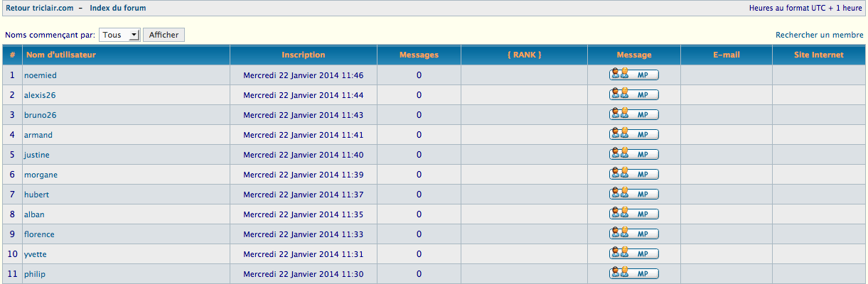Image resolution: width=868 pixels, height=284 pixels.
Task: View yvette's profile link
Action: click(36, 254)
